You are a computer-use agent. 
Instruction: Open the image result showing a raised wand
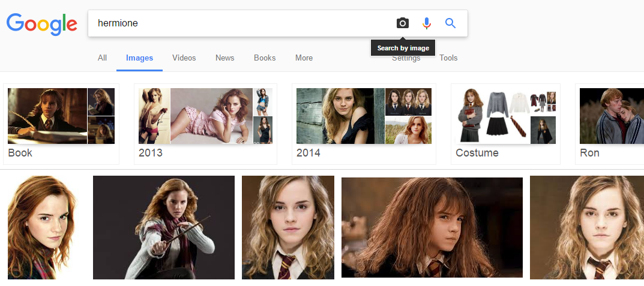click(163, 227)
